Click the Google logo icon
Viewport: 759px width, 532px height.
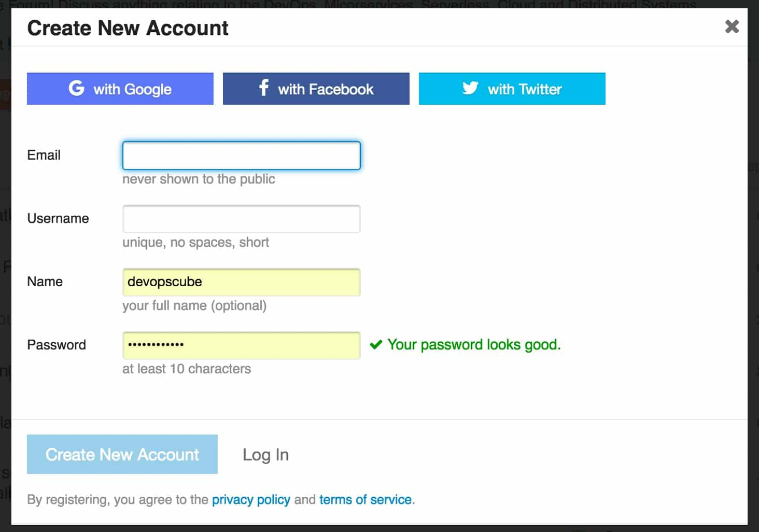[76, 89]
